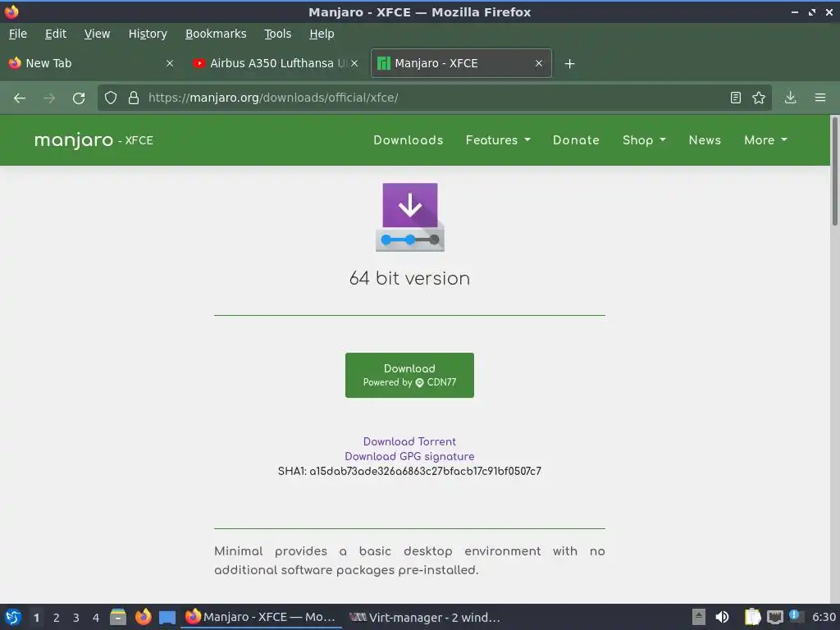Click the URL address bar field
This screenshot has width=840, height=630.
[x=433, y=98]
